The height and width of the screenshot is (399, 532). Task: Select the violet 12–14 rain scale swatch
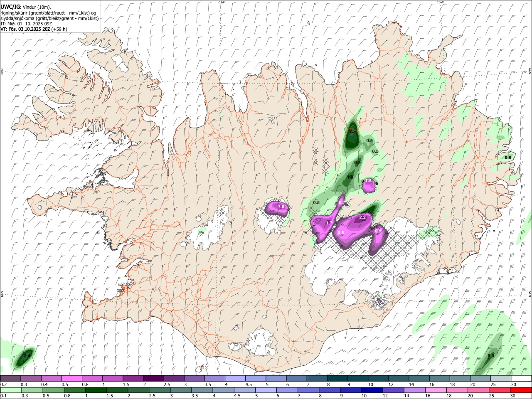[x=393, y=390]
